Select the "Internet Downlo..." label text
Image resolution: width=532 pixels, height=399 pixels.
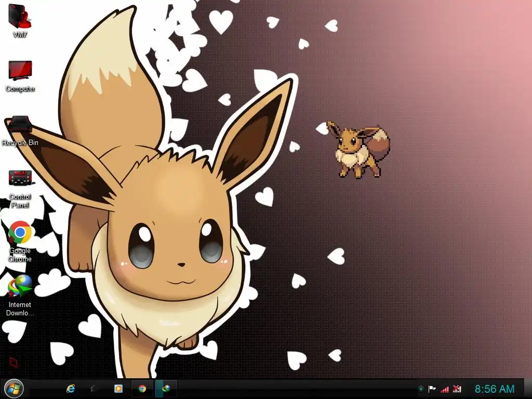pos(20,309)
